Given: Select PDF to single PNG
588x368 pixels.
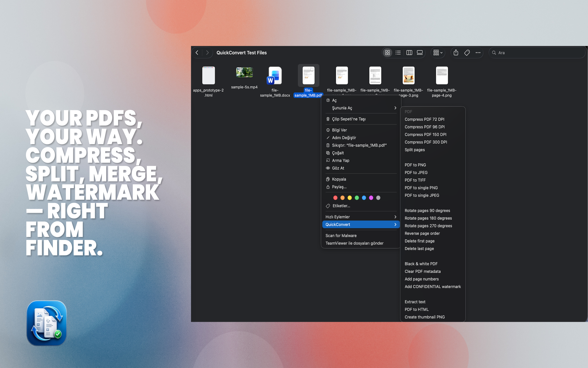Looking at the screenshot, I should [433, 188].
